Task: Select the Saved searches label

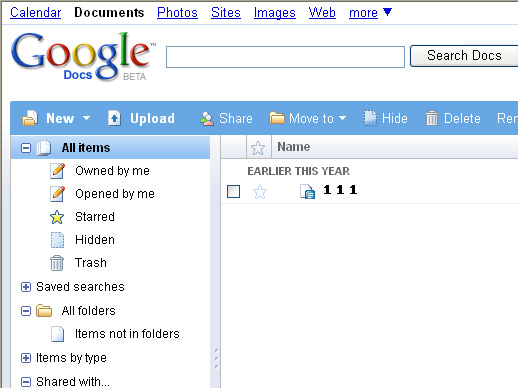Action: click(x=80, y=287)
